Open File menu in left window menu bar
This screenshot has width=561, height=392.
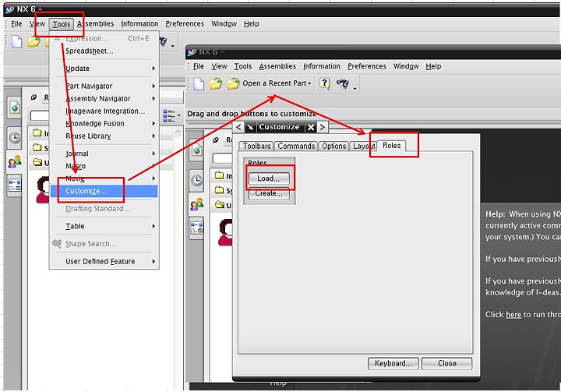pos(16,23)
